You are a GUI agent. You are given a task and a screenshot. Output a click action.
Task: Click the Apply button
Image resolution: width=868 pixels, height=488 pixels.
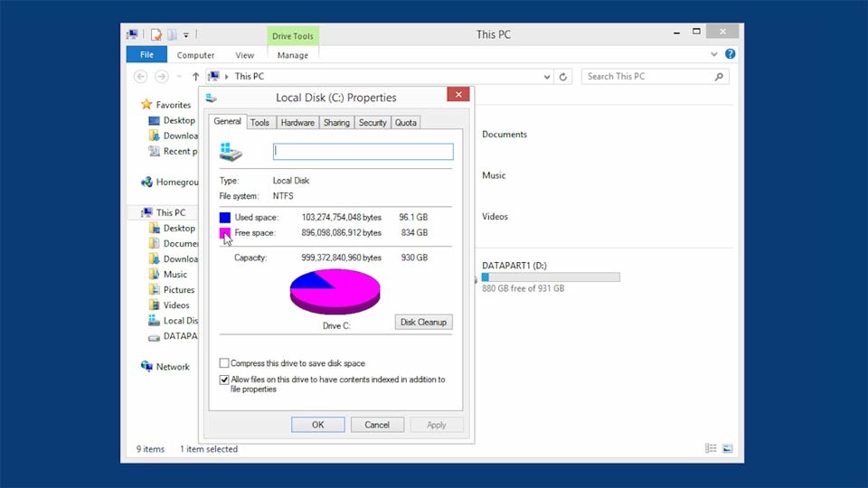436,425
